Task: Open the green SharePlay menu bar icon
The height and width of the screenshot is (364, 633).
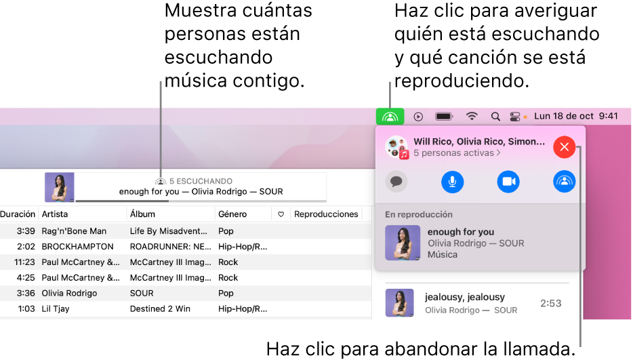Action: click(x=390, y=117)
